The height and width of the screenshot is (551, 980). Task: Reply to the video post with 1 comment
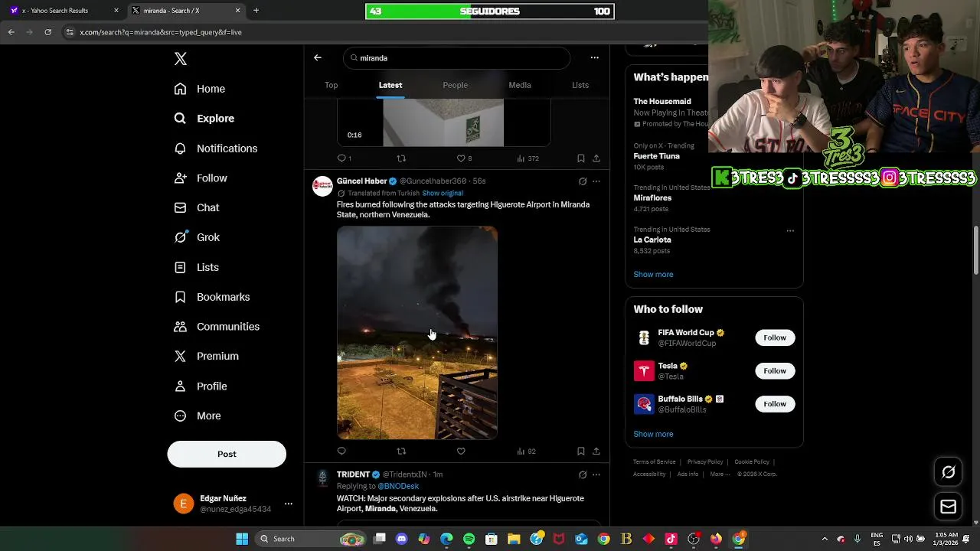point(345,158)
